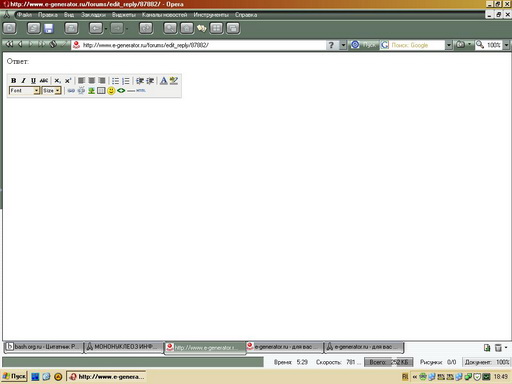Insert a hyperlink using the chain icon
The width and height of the screenshot is (512, 384).
71,91
